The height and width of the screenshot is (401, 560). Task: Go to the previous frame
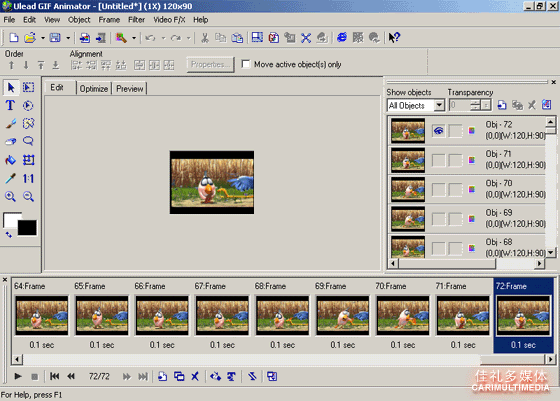(71, 376)
